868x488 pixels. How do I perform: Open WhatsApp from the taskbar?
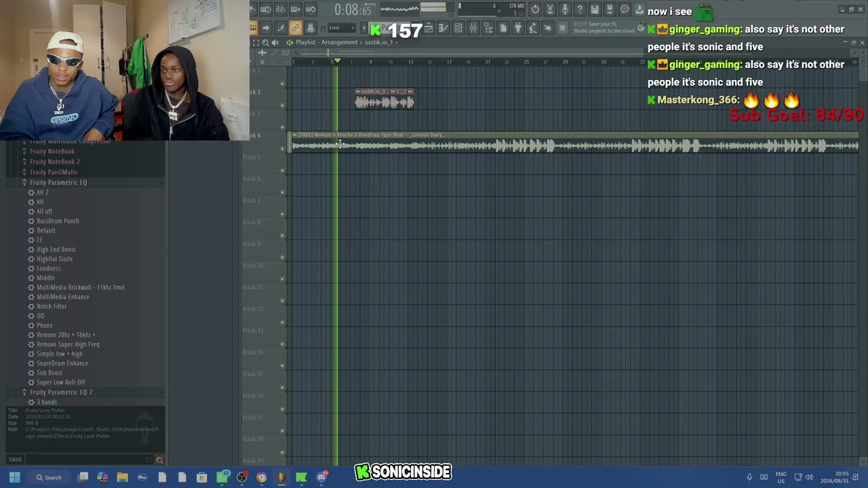[x=222, y=477]
